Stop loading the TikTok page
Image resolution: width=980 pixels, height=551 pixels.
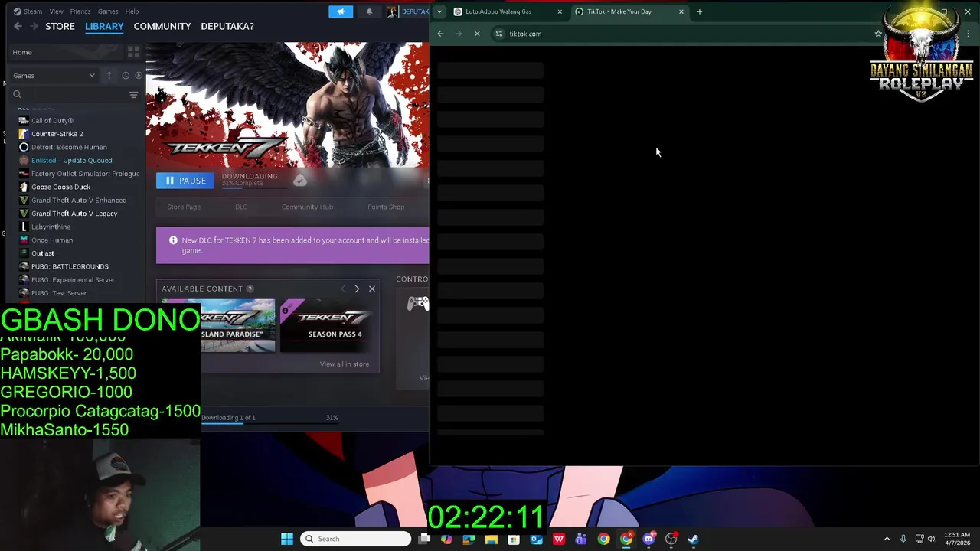[477, 34]
